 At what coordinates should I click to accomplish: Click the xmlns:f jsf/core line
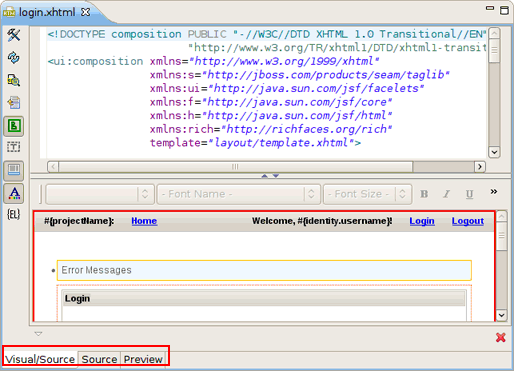pyautogui.click(x=271, y=102)
